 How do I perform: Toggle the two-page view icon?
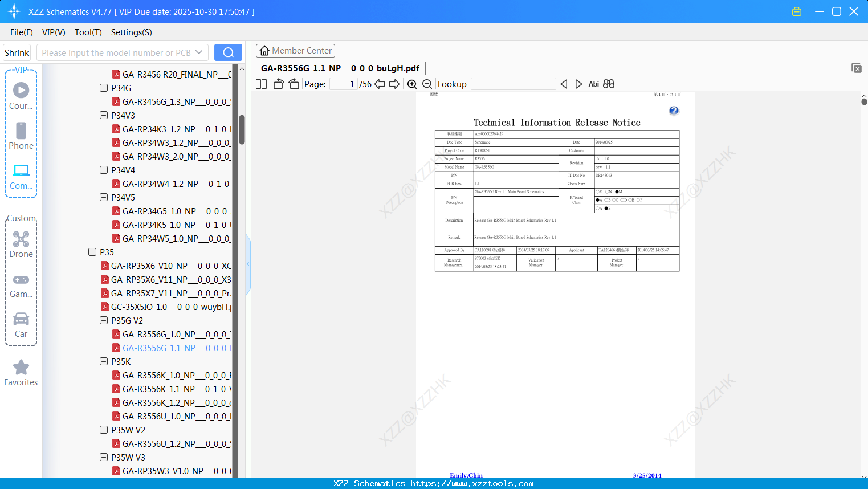(261, 84)
